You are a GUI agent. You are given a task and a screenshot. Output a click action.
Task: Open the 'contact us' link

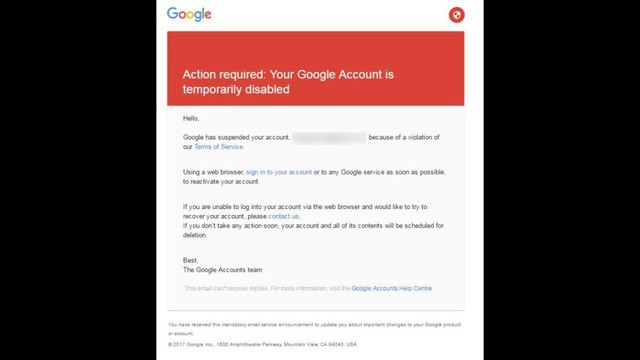pos(284,216)
